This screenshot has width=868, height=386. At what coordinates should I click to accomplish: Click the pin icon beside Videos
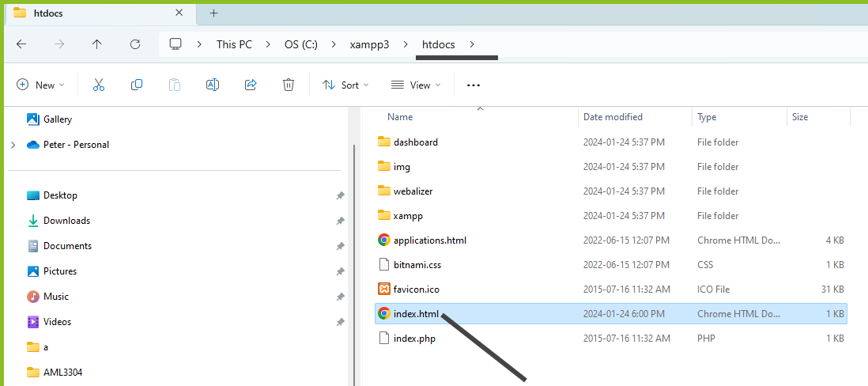click(341, 322)
